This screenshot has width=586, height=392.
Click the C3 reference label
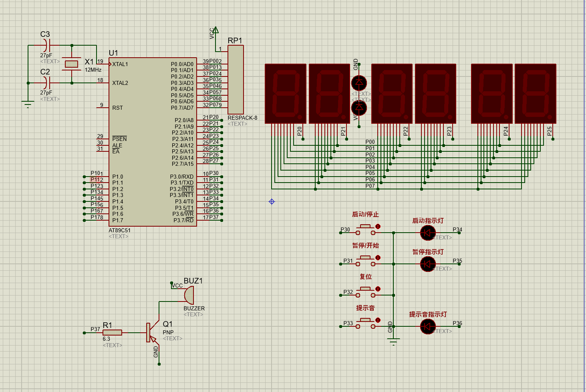45,34
